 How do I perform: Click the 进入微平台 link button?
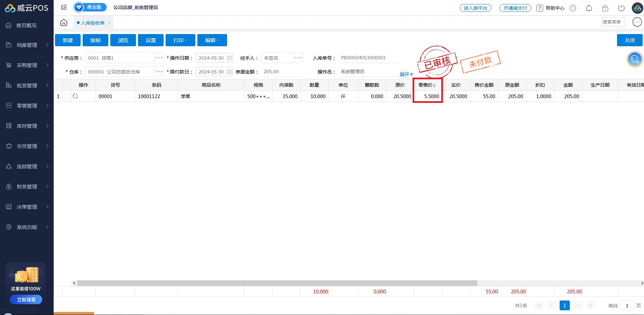tap(475, 8)
